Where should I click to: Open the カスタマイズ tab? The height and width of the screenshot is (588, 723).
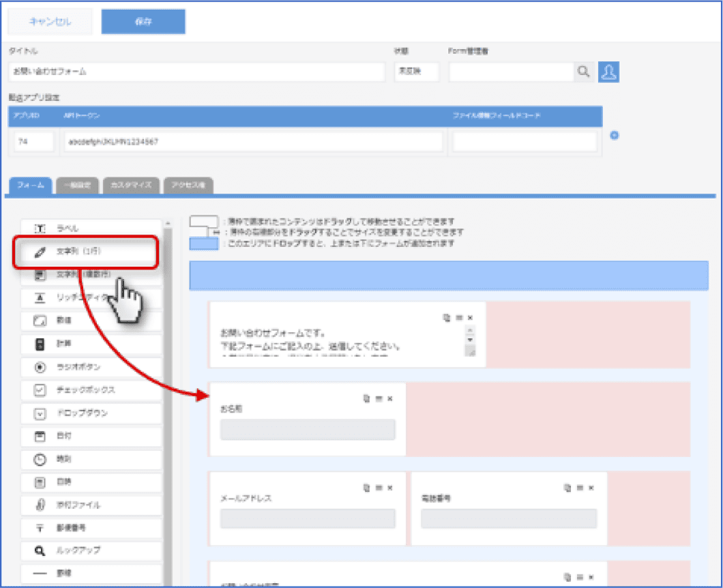point(131,186)
